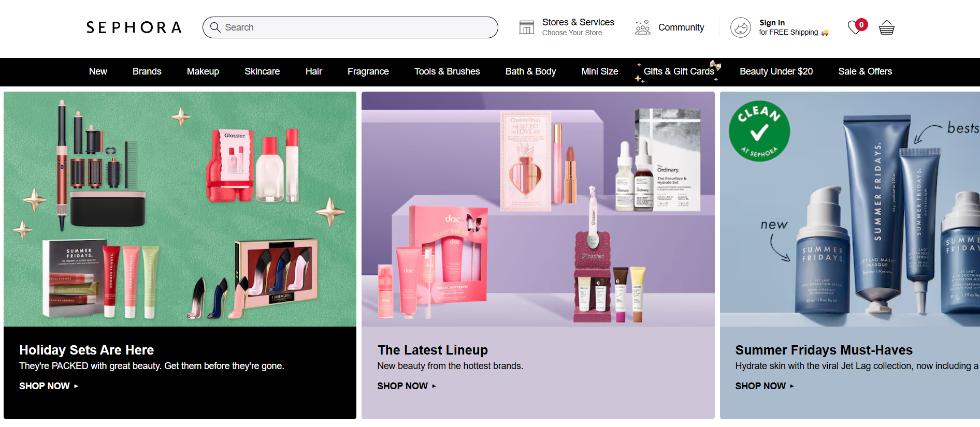Open the Community link
The image size is (980, 427).
[681, 27]
